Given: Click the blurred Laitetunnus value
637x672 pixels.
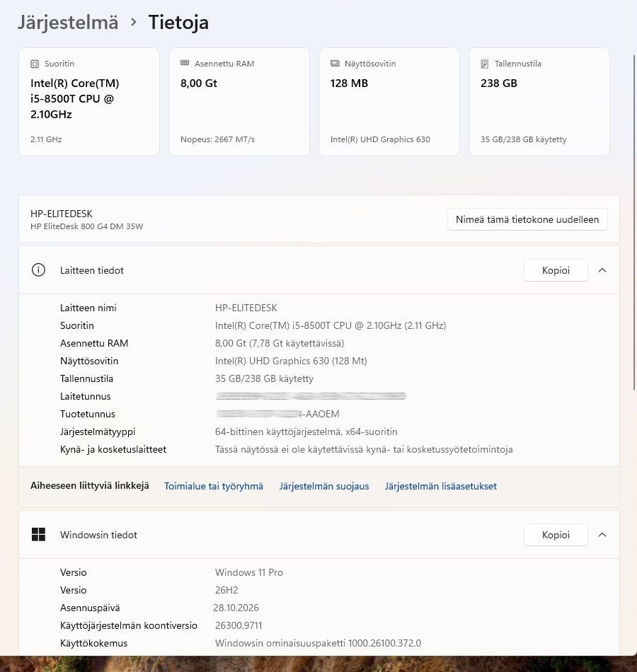Looking at the screenshot, I should (311, 396).
